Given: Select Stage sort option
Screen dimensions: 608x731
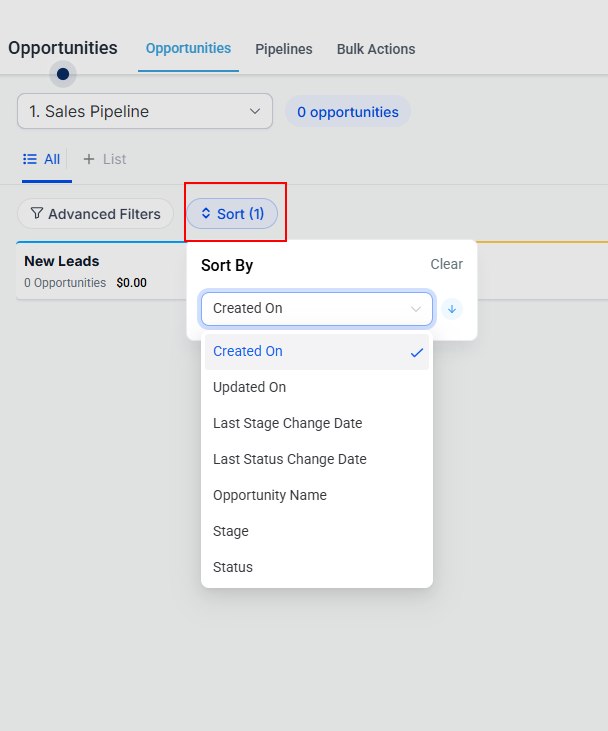Looking at the screenshot, I should point(317,531).
